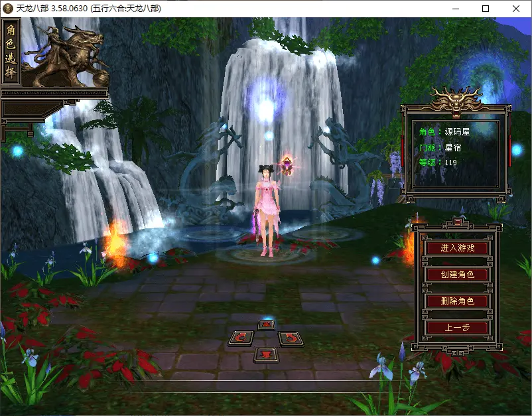Click the 删除角色 Delete Character button
This screenshot has width=532, height=416.
(456, 301)
